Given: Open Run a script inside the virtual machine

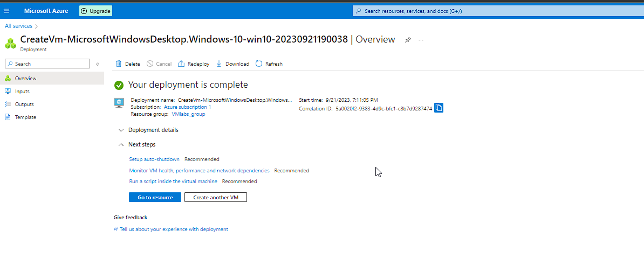Looking at the screenshot, I should click(173, 182).
